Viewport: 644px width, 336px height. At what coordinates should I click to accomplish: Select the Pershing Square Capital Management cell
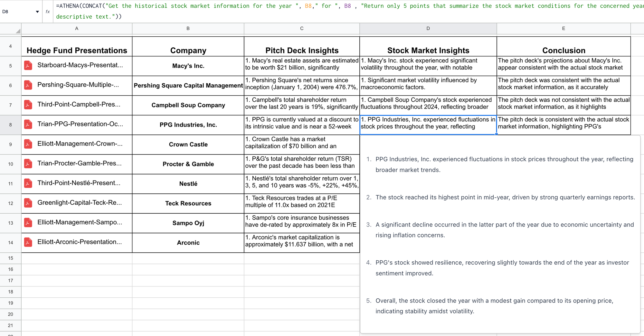pyautogui.click(x=188, y=86)
